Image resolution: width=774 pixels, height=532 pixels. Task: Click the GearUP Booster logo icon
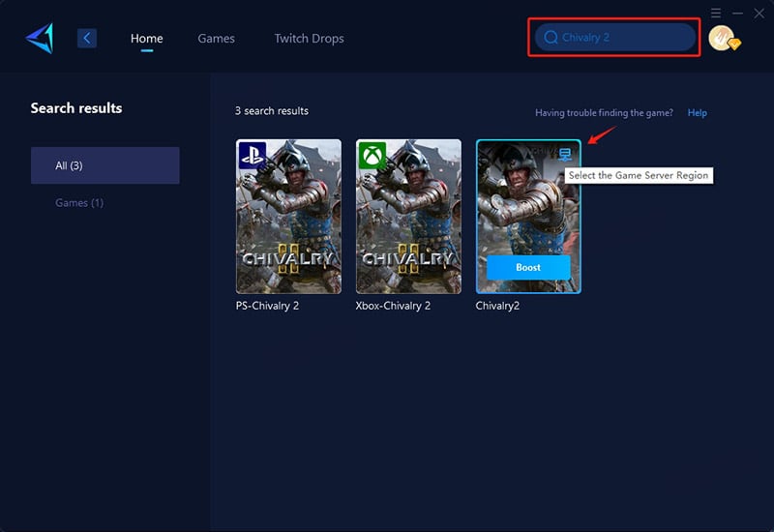click(40, 38)
